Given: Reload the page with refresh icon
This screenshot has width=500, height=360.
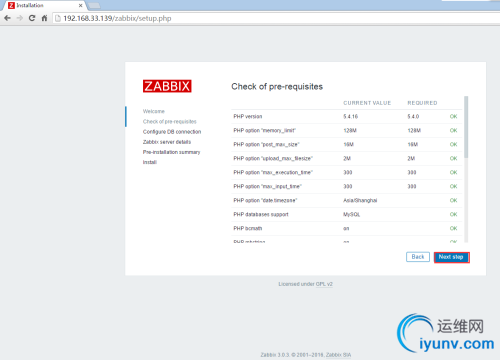Looking at the screenshot, I should pyautogui.click(x=32, y=18).
